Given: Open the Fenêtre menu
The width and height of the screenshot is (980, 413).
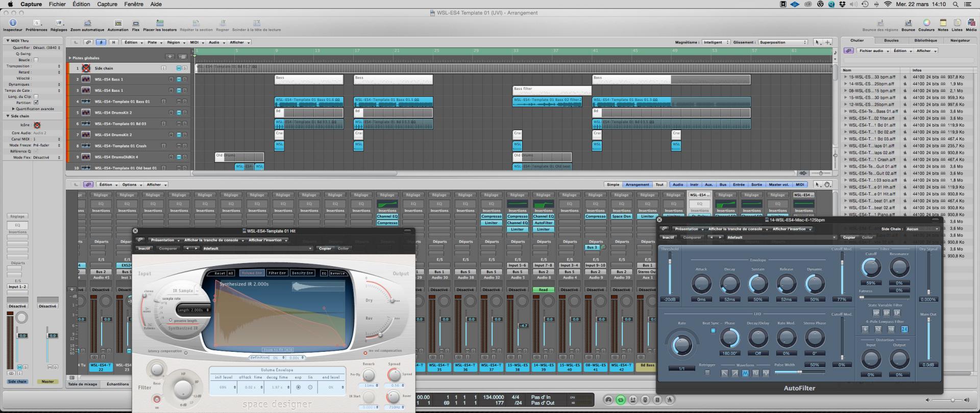Looking at the screenshot, I should tap(134, 4).
